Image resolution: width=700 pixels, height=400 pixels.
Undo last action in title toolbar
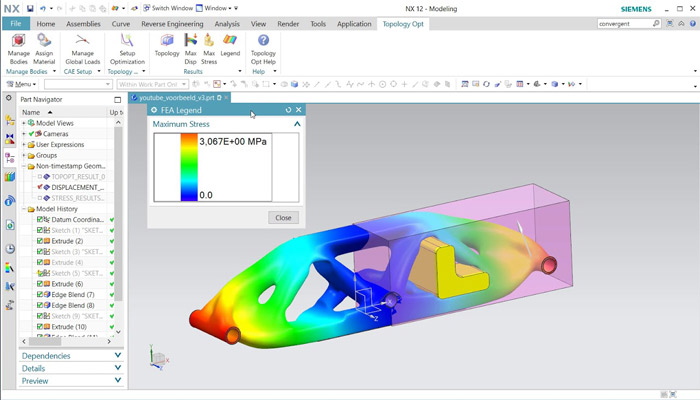tap(43, 8)
